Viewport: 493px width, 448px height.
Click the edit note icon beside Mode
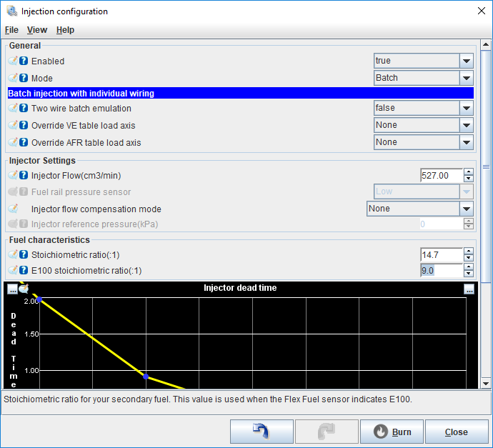click(13, 79)
